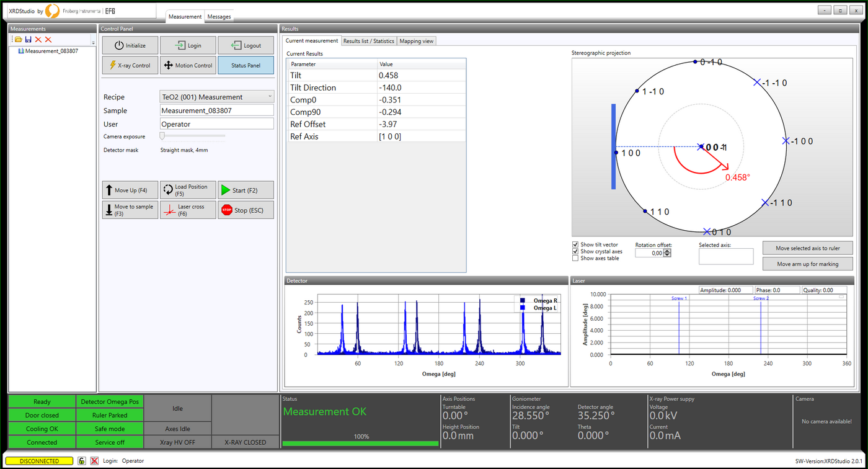Open Motion Control with cross-arrows icon

(x=188, y=65)
